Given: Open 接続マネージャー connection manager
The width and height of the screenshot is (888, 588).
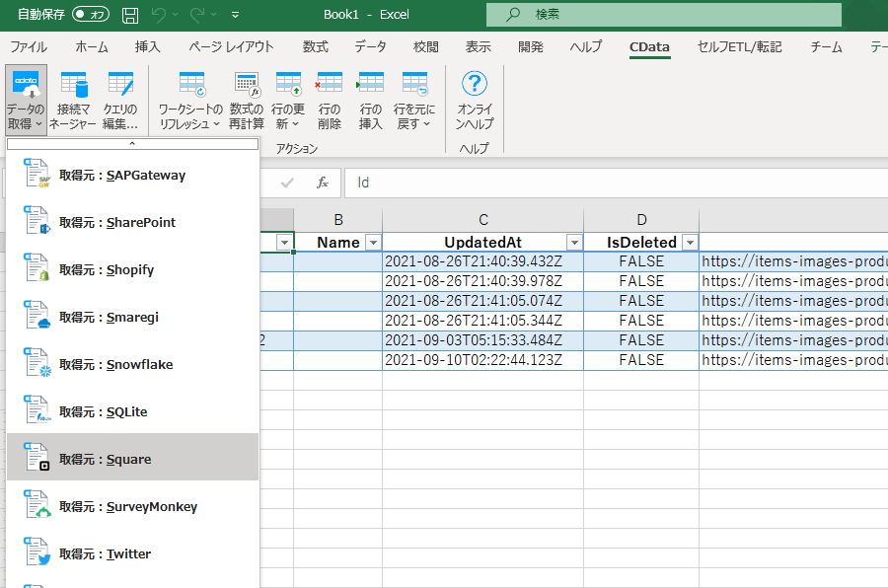Looking at the screenshot, I should [73, 100].
